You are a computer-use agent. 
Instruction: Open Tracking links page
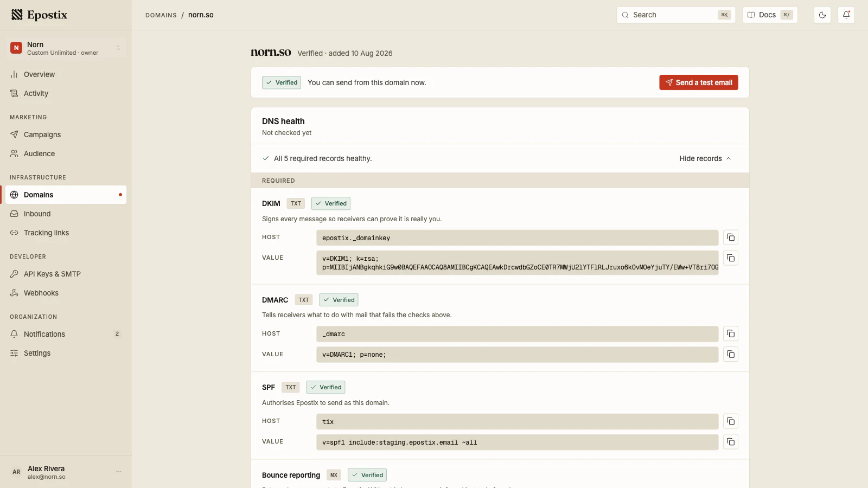tap(66, 233)
